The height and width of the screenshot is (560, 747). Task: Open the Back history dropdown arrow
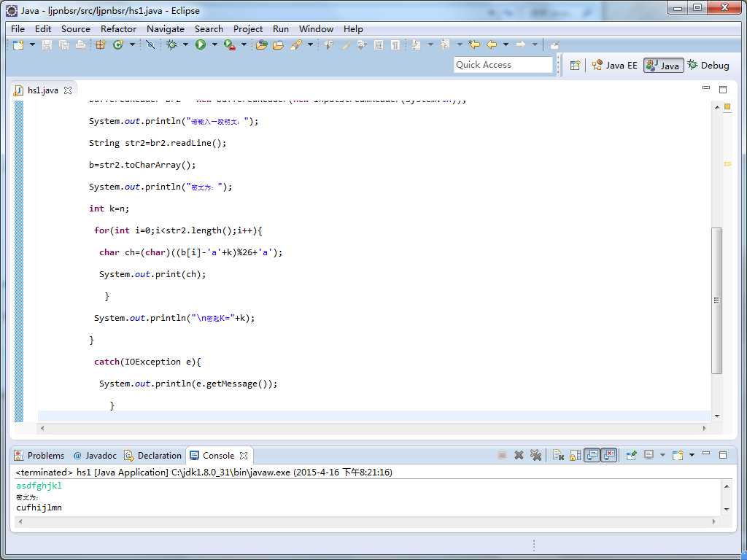[x=506, y=44]
